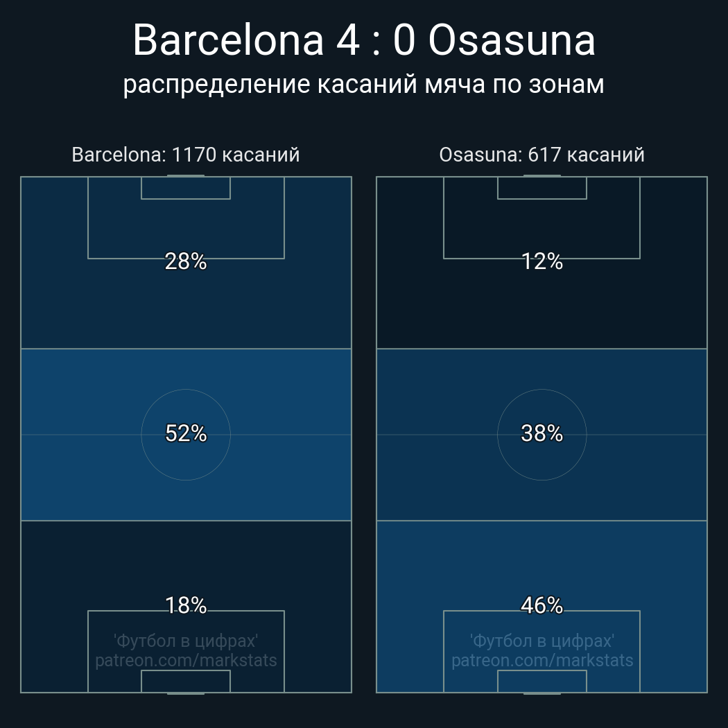Select the "Barcelona: 1170 касаний" heading
Image resolution: width=728 pixels, height=728 pixels.
pyautogui.click(x=186, y=155)
